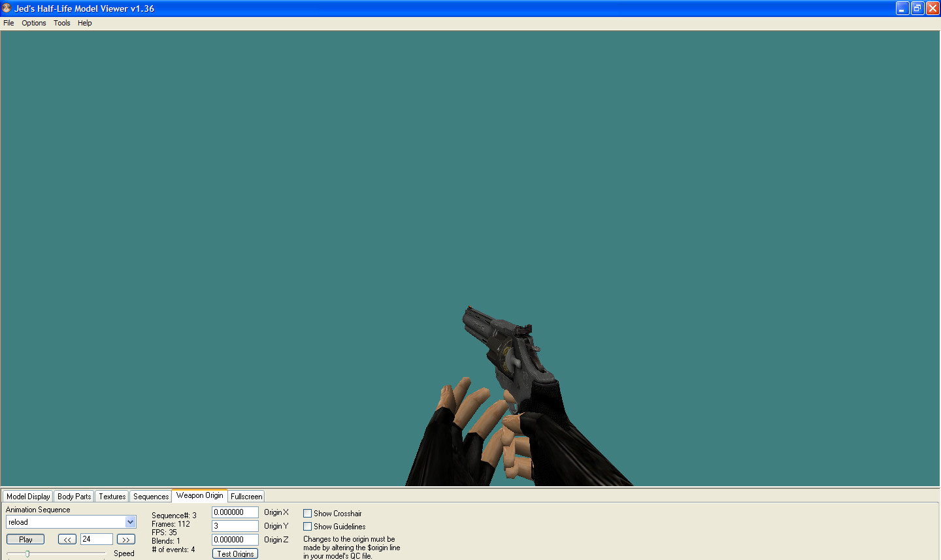The height and width of the screenshot is (560, 941).
Task: Step back a frame with the << button
Action: (67, 539)
